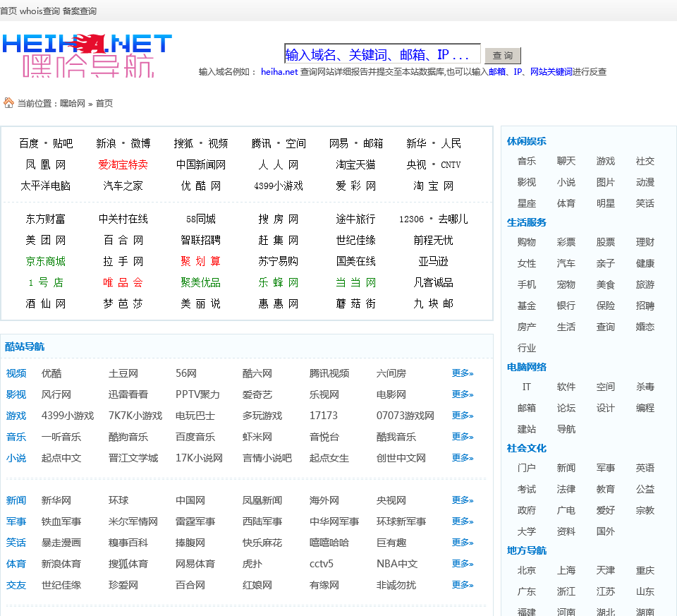Go to 首页 in the top menu
The width and height of the screenshot is (677, 616).
point(8,11)
